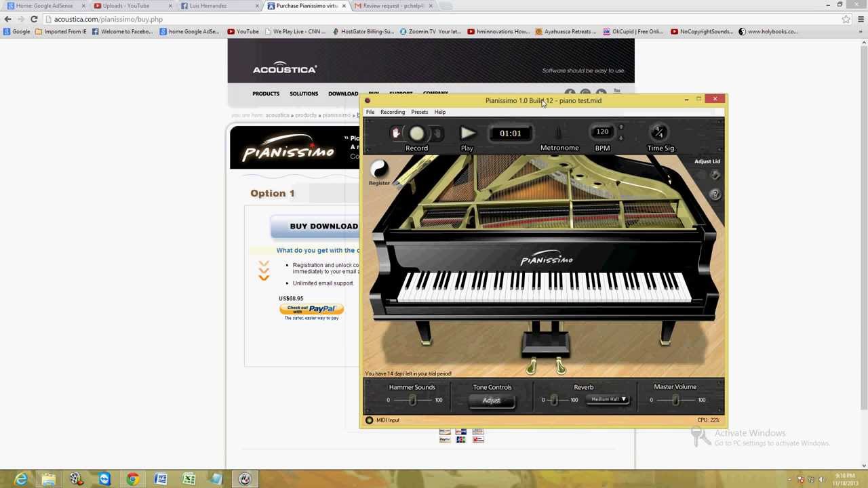Open the Medium Hall reverb dropdown

(x=608, y=400)
